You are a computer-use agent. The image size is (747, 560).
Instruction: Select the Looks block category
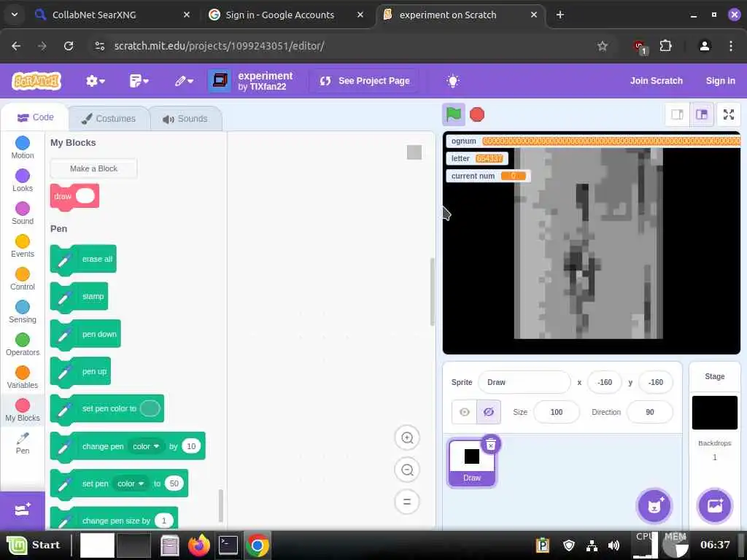(23, 181)
